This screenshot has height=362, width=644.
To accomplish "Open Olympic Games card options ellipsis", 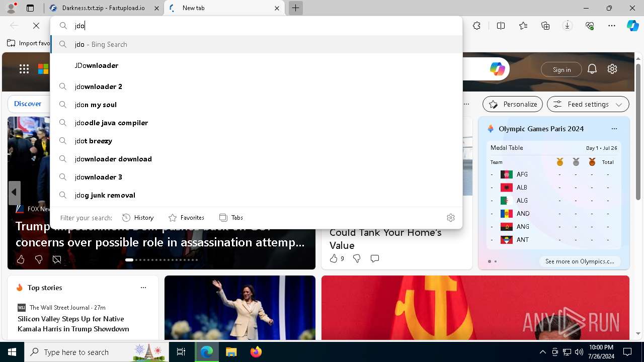I will tap(614, 129).
